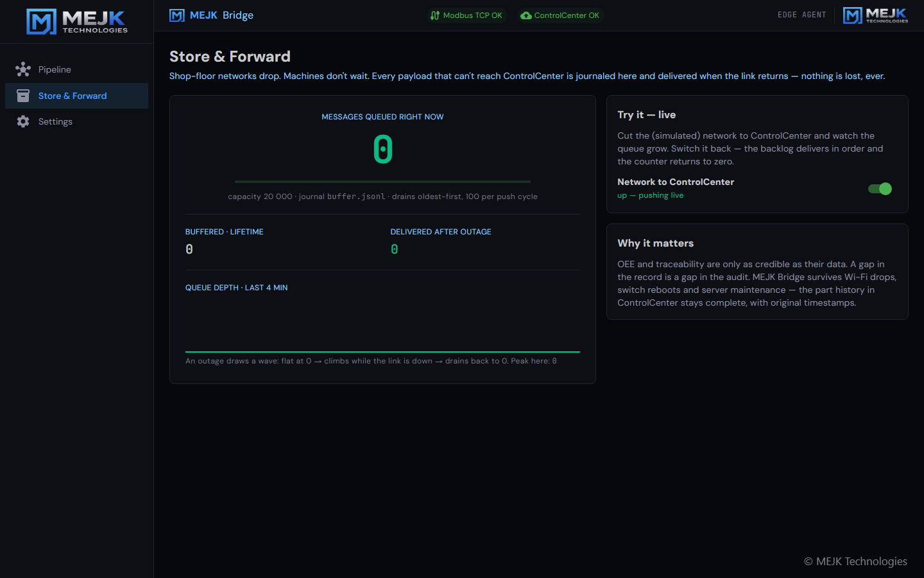Click the queue capacity progress bar
This screenshot has width=924, height=578.
tap(382, 182)
